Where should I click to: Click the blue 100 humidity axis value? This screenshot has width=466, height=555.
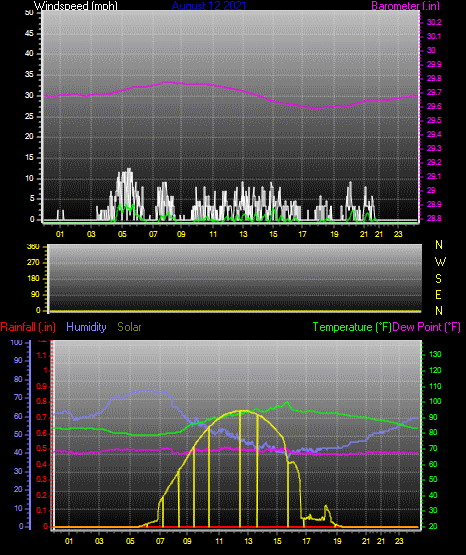(x=16, y=343)
